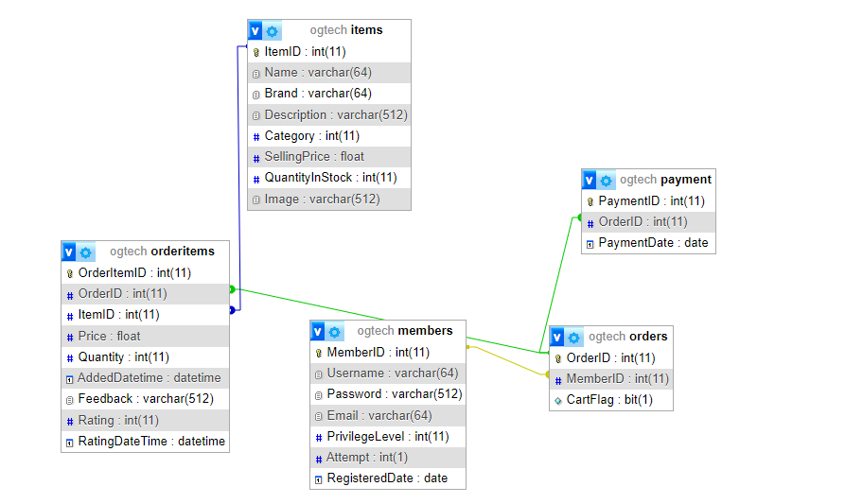The image size is (863, 504).
Task: Open the gear options on orderitems table
Action: tap(86, 252)
